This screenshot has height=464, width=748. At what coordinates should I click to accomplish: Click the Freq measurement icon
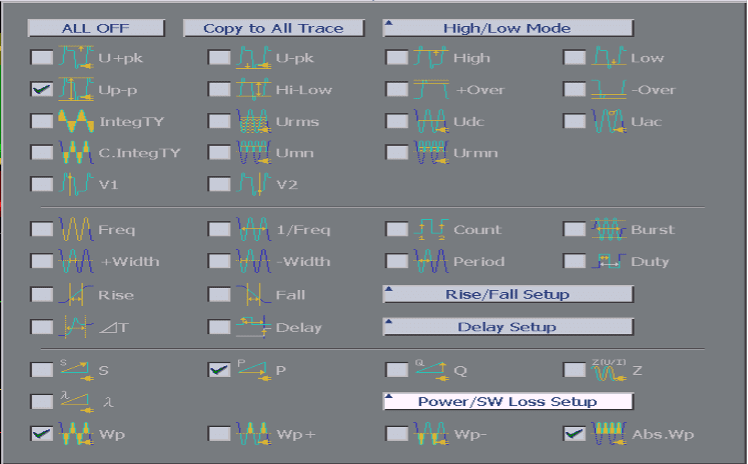click(x=76, y=230)
